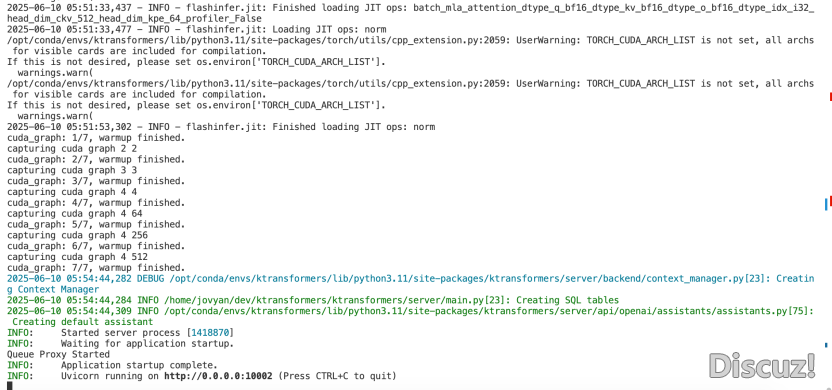This screenshot has width=832, height=390.
Task: Click 'capturing cuda graph 4 64' line
Action: (x=74, y=213)
